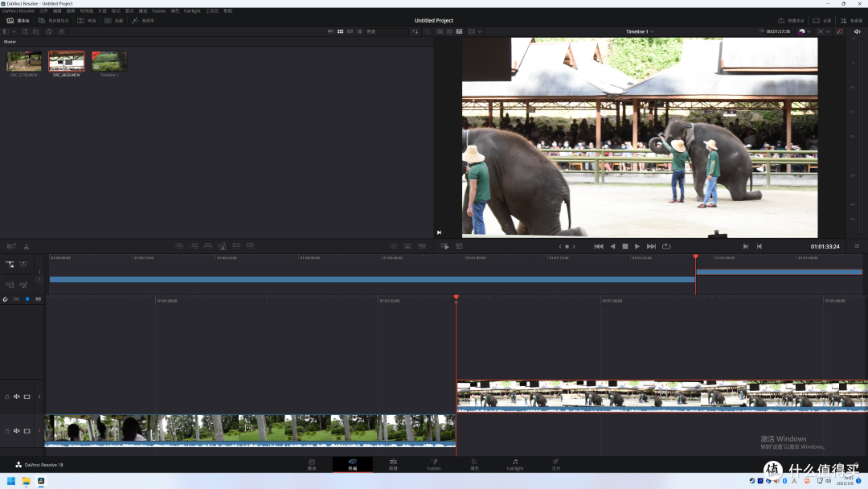The width and height of the screenshot is (868, 489).
Task: Click the source overwrite icon
Action: point(250,246)
